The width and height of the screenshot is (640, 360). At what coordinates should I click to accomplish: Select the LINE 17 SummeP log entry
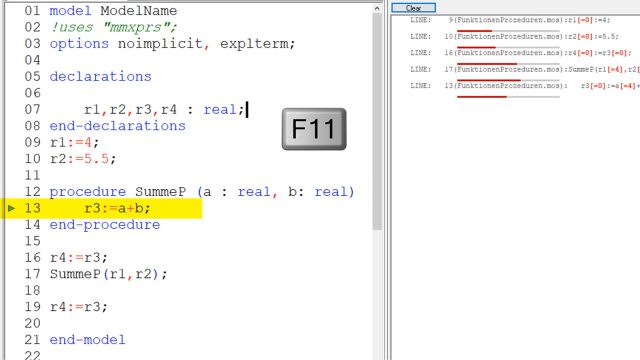click(524, 69)
